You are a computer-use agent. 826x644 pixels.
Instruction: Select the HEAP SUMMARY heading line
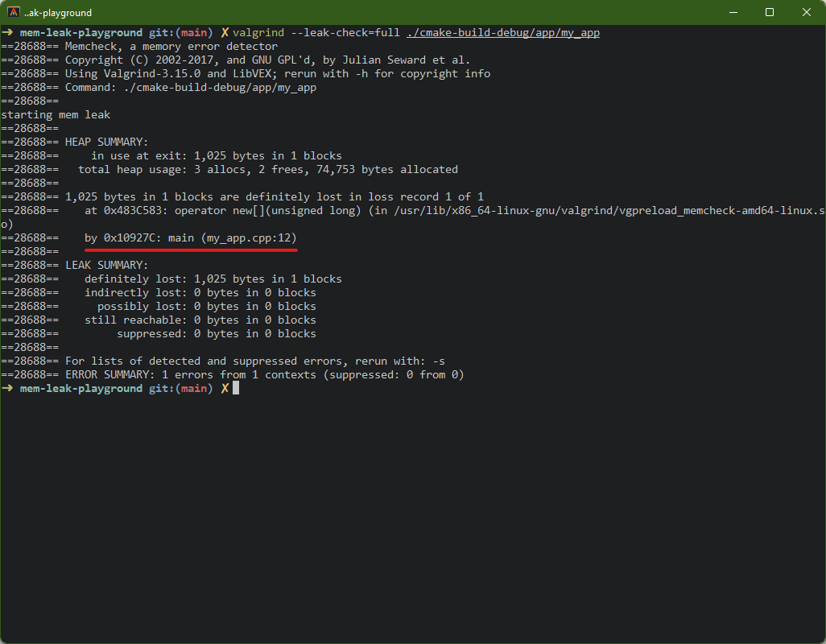[109, 141]
